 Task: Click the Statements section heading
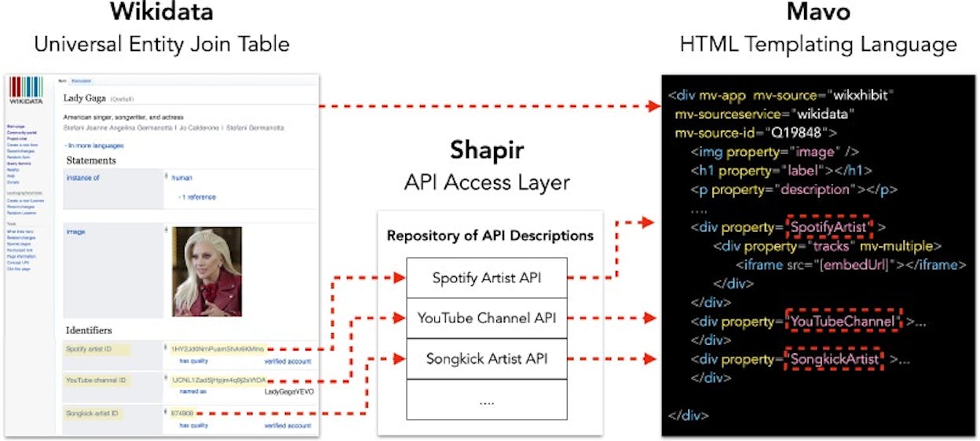click(91, 160)
